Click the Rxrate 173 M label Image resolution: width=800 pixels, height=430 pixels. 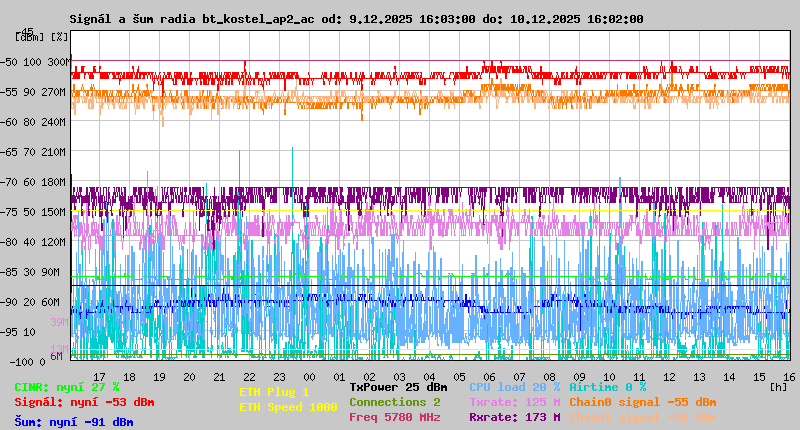pos(514,417)
